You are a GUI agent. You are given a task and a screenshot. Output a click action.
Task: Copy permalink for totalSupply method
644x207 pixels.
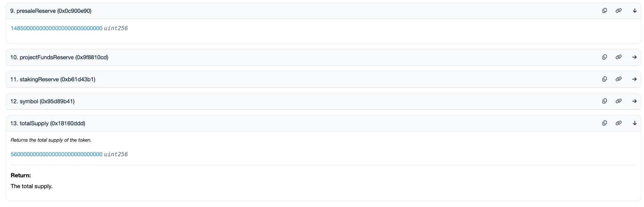click(619, 123)
